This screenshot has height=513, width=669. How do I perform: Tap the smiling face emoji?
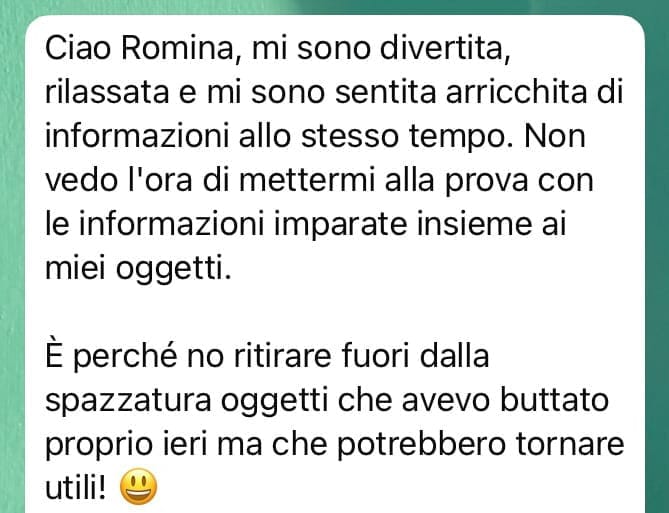tap(138, 487)
